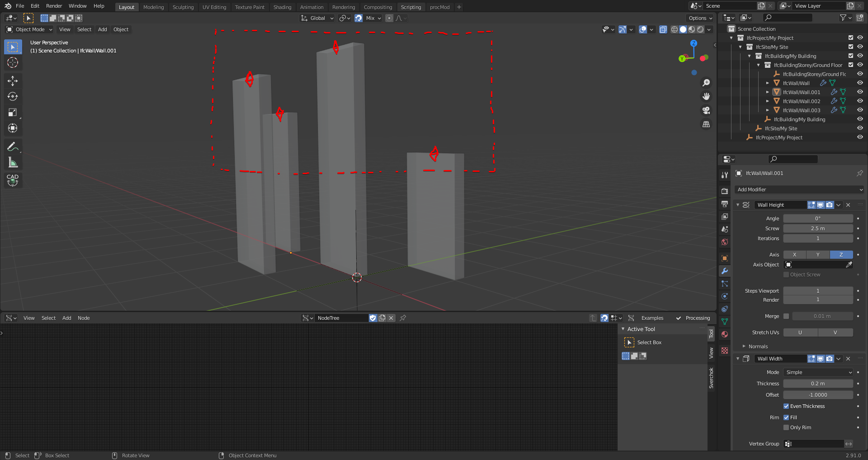The image size is (868, 460).
Task: Click the Examples button in node editor
Action: pyautogui.click(x=652, y=318)
